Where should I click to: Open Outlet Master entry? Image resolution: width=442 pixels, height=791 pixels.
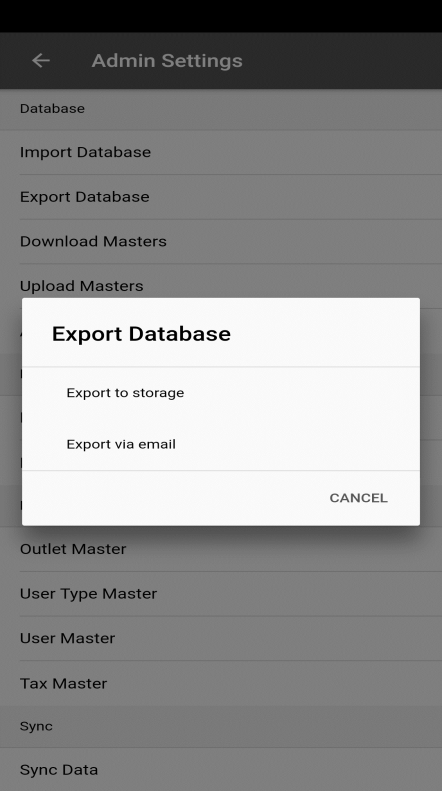(221, 549)
